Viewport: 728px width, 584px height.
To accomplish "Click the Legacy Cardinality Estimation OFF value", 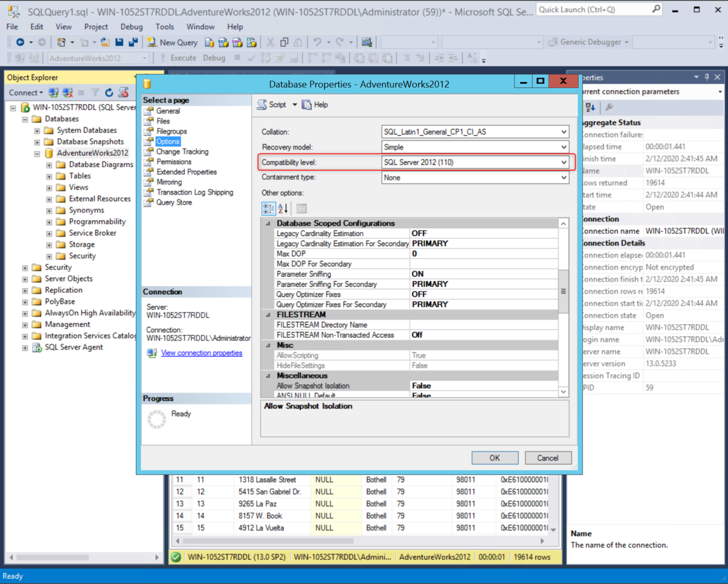I will pos(484,233).
